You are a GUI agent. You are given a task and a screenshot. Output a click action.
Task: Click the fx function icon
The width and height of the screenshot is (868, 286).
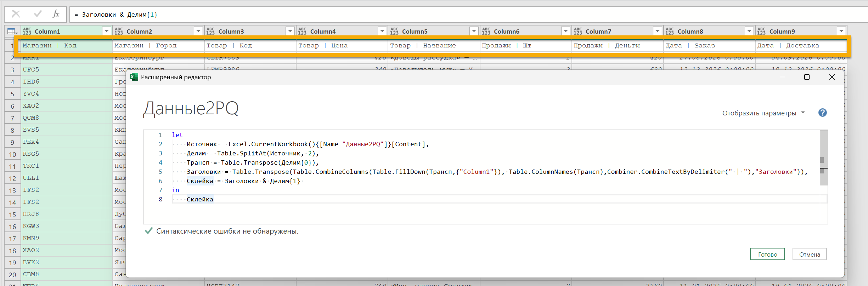pyautogui.click(x=56, y=14)
